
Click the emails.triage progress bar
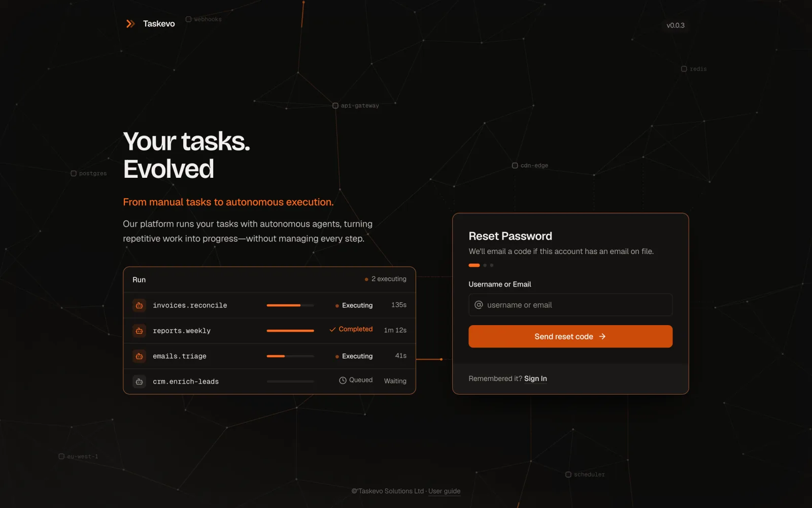click(x=290, y=356)
